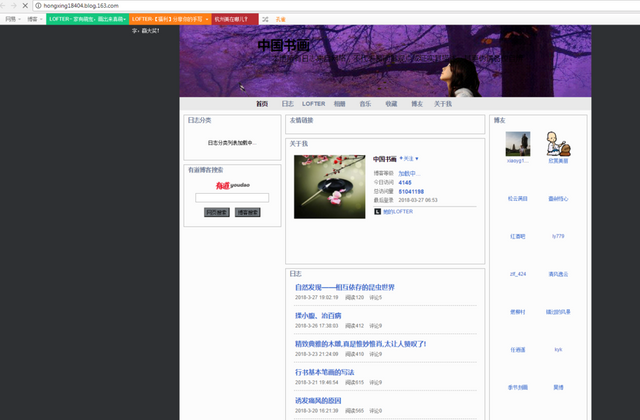Open the 首页 navigation tab

(x=262, y=104)
